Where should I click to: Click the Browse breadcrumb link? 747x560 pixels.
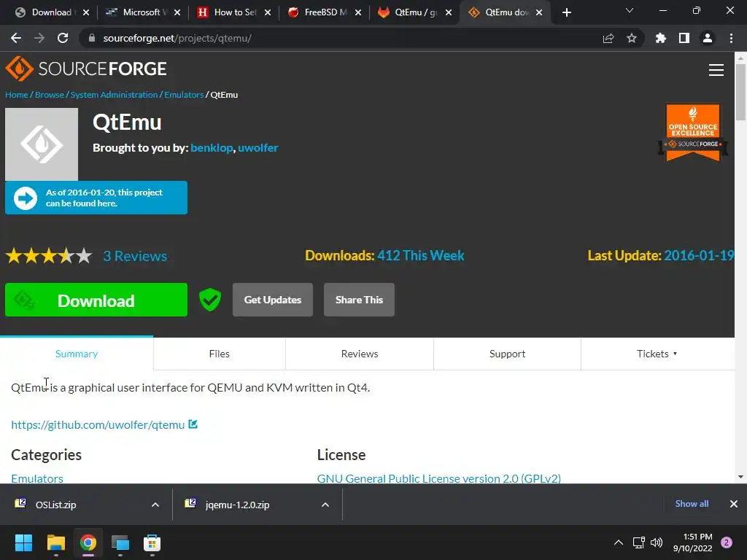click(x=50, y=95)
